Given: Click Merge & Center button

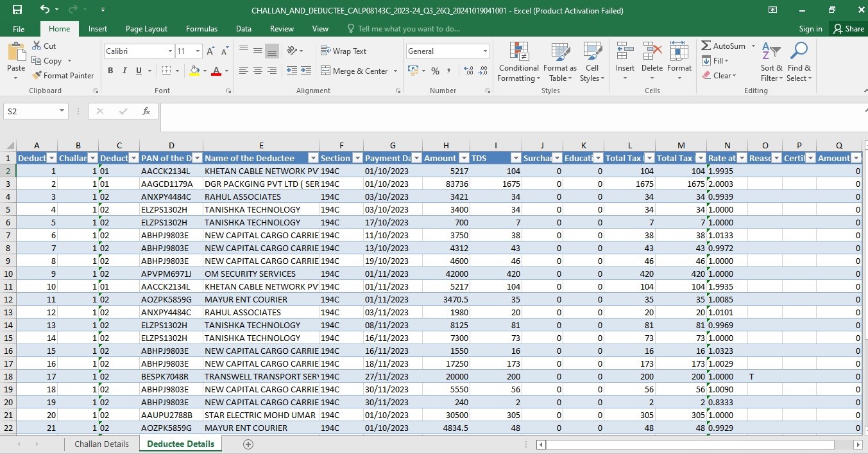Looking at the screenshot, I should [x=354, y=71].
